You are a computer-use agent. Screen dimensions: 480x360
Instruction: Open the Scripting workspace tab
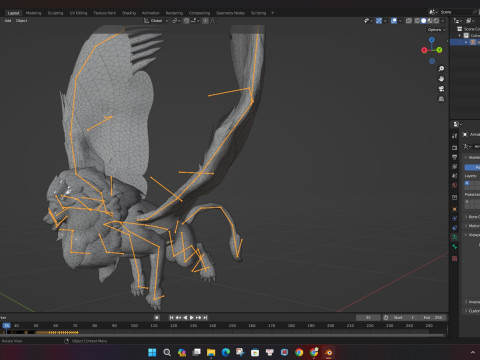pos(258,13)
